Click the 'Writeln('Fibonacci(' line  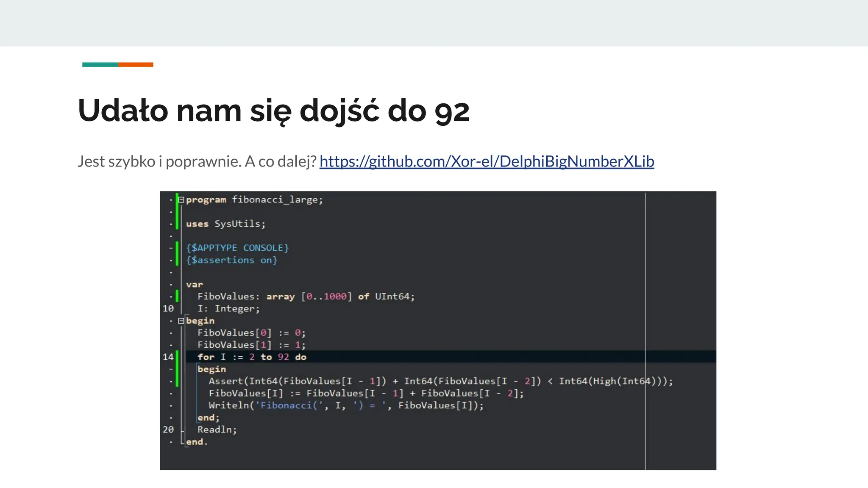tap(346, 405)
